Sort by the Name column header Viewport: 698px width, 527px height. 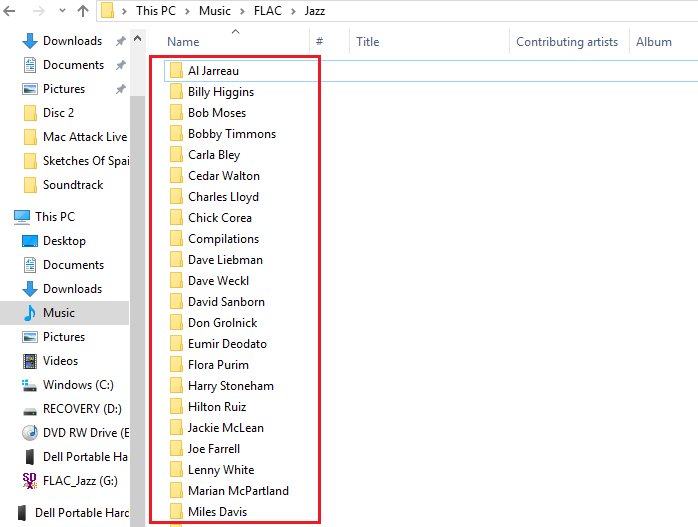(x=183, y=42)
